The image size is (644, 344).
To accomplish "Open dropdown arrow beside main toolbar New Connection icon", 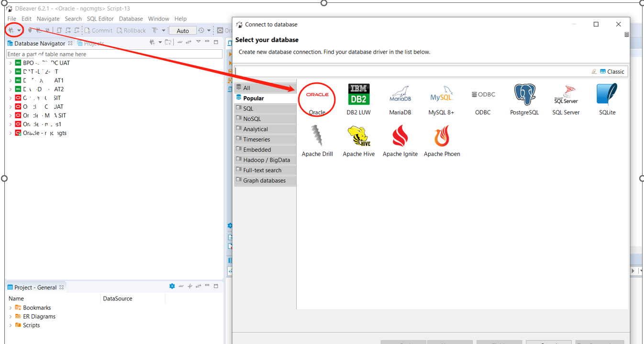I will 19,31.
